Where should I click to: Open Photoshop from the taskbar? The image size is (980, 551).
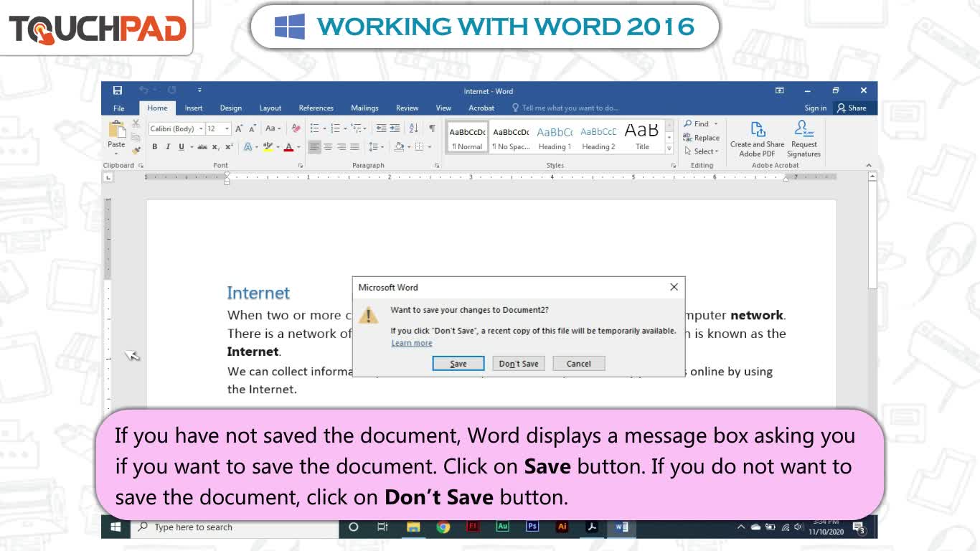(x=532, y=527)
